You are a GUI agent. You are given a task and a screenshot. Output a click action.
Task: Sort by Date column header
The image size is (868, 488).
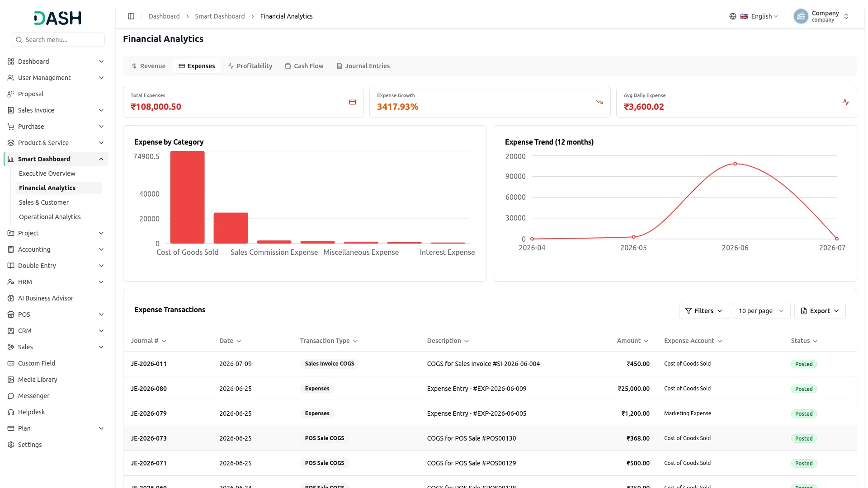pyautogui.click(x=230, y=341)
